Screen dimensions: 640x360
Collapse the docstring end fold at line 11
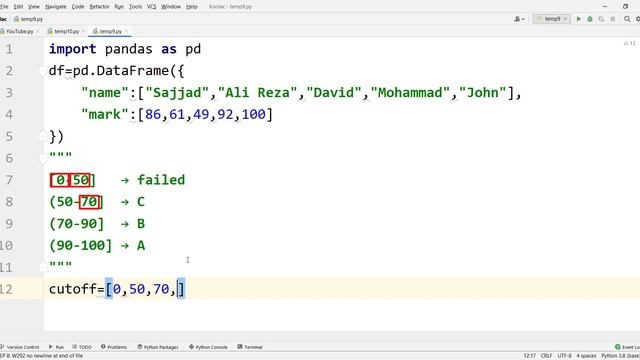[x=42, y=267]
